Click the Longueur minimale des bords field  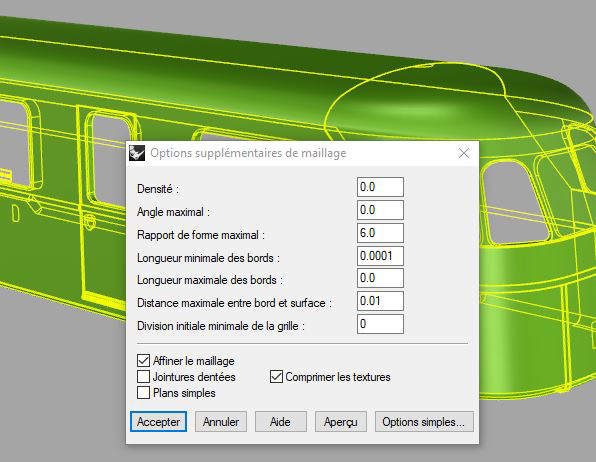(x=380, y=256)
